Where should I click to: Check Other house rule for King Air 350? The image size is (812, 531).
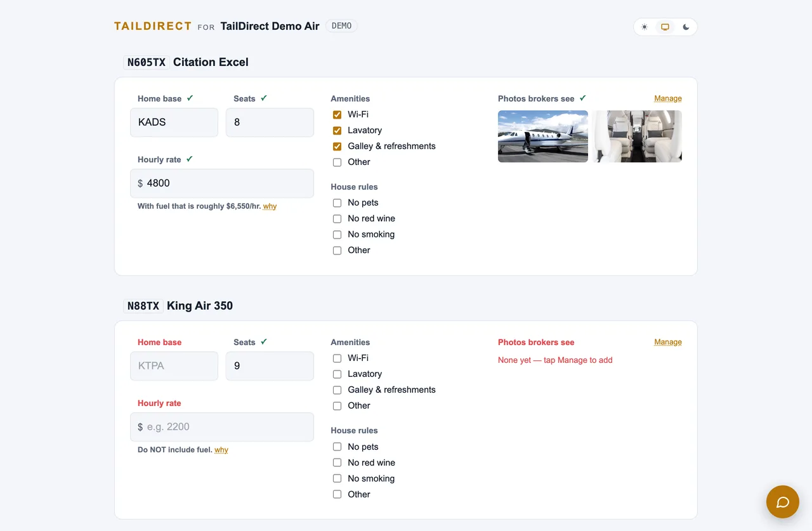(x=337, y=495)
